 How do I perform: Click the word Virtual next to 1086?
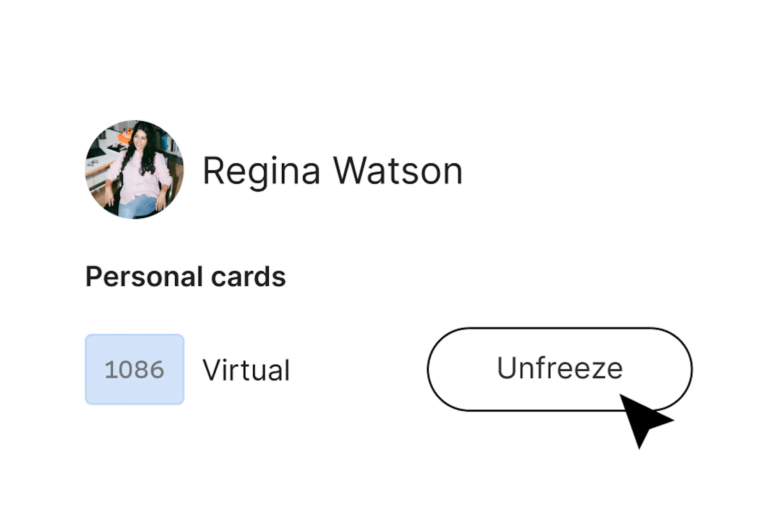tap(246, 370)
